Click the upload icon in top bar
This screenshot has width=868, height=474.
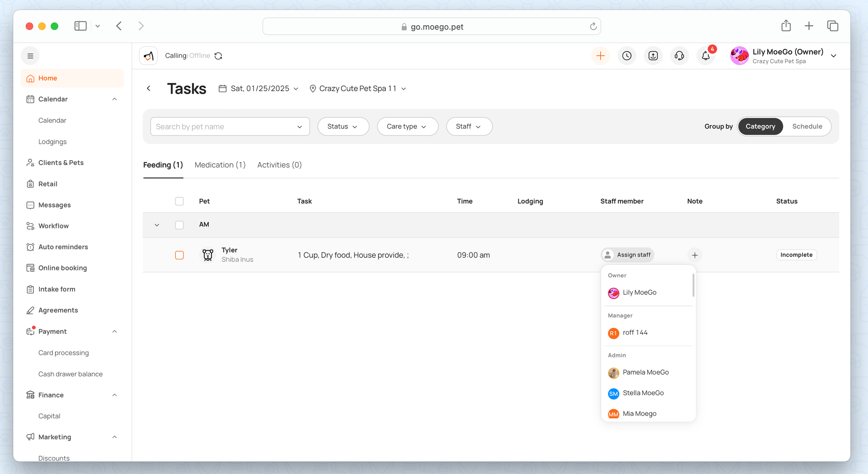(653, 56)
